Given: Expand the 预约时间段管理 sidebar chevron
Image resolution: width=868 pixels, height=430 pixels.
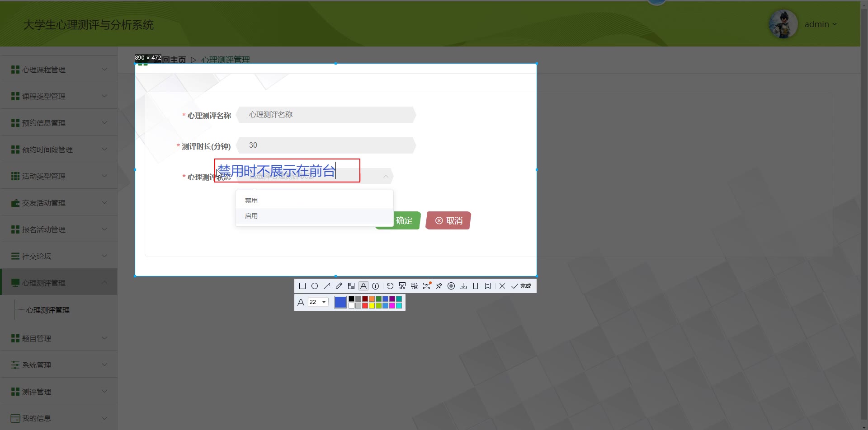Looking at the screenshot, I should (x=104, y=150).
